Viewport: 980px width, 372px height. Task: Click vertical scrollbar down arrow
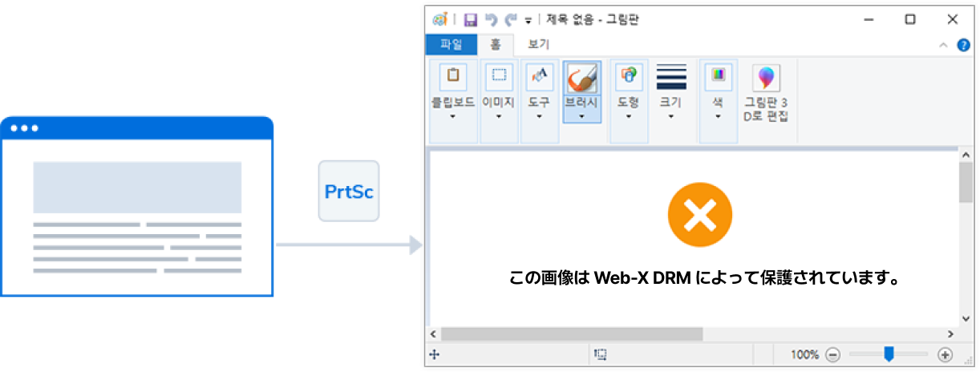[966, 319]
